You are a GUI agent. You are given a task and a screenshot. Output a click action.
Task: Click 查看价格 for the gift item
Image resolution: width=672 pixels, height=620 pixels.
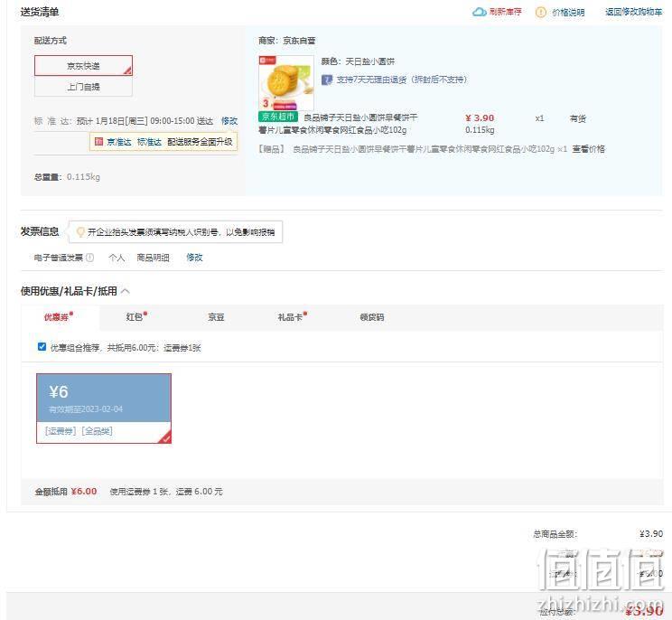pos(588,149)
